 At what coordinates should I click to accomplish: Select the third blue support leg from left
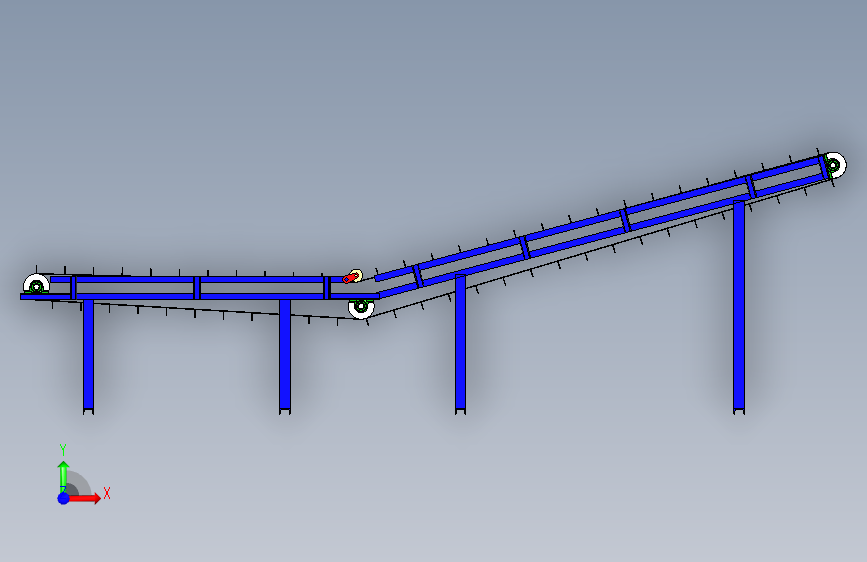click(460, 344)
